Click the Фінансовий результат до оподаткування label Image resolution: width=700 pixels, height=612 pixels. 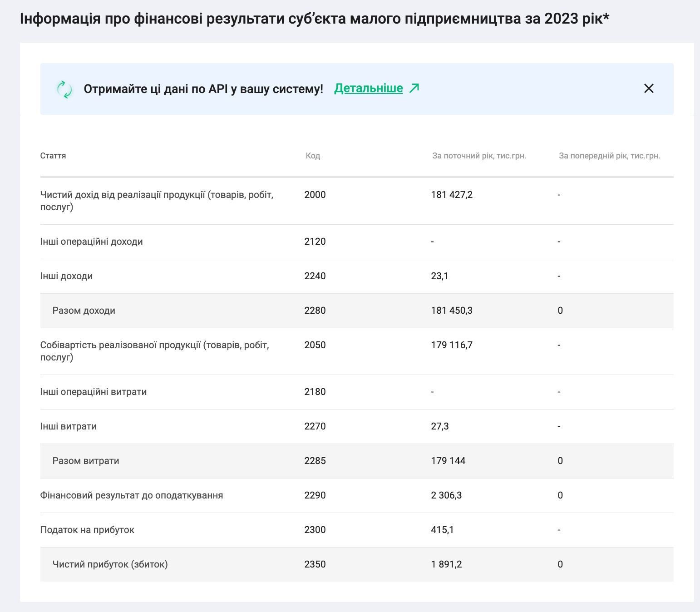click(132, 495)
